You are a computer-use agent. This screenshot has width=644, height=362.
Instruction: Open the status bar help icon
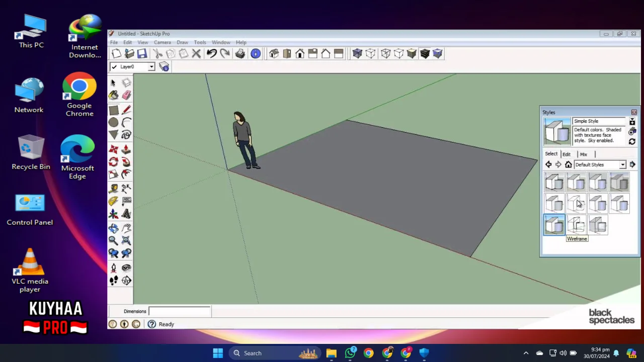[152, 324]
